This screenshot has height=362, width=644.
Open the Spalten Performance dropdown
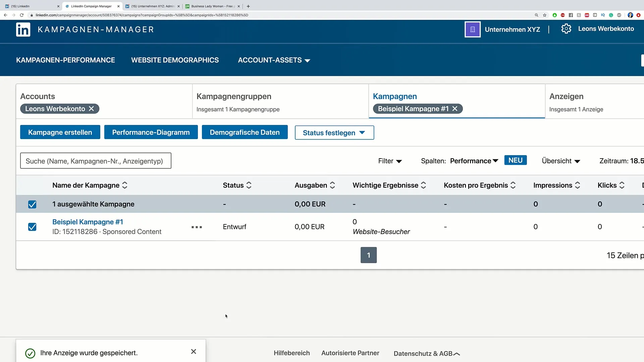(x=474, y=161)
